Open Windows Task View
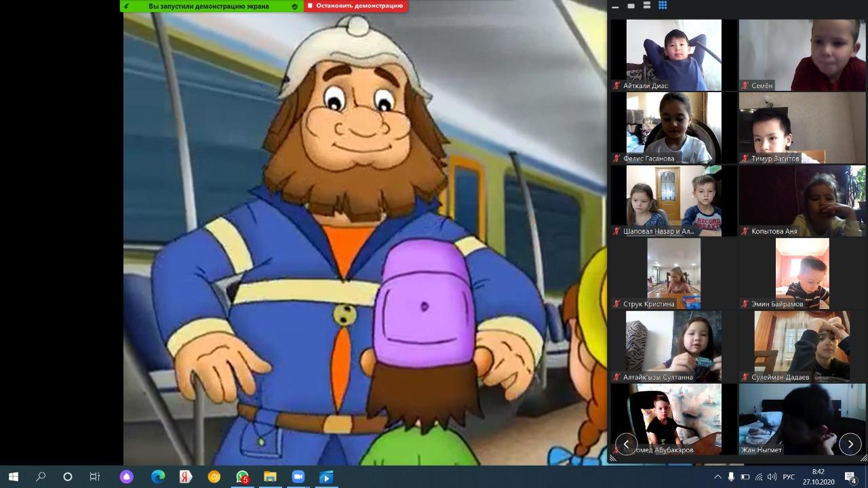The width and height of the screenshot is (868, 488). point(95,476)
